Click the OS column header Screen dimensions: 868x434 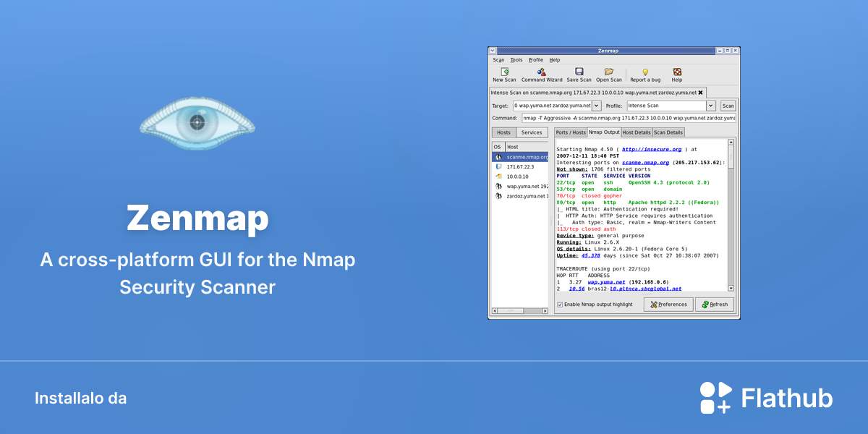[498, 147]
